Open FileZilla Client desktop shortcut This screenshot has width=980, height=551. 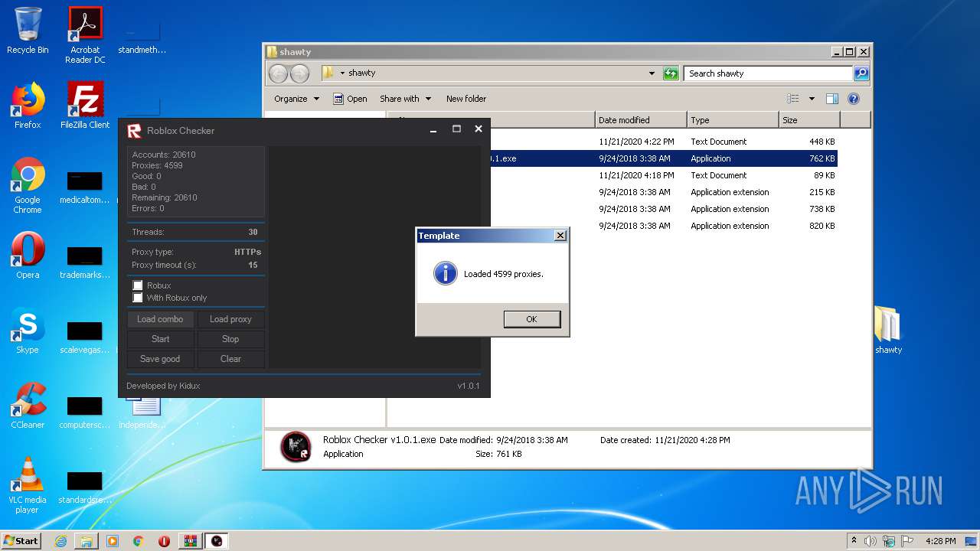click(x=85, y=106)
